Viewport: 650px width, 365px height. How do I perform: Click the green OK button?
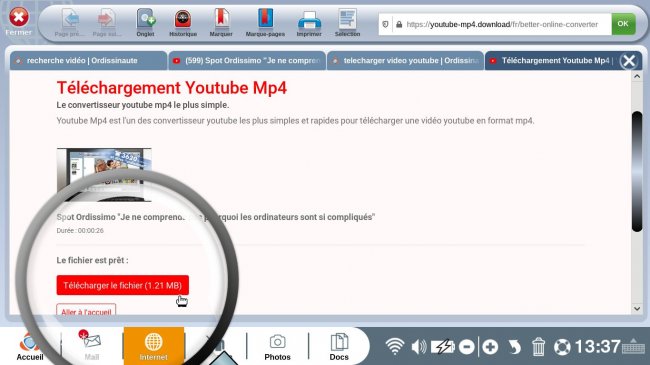(623, 24)
